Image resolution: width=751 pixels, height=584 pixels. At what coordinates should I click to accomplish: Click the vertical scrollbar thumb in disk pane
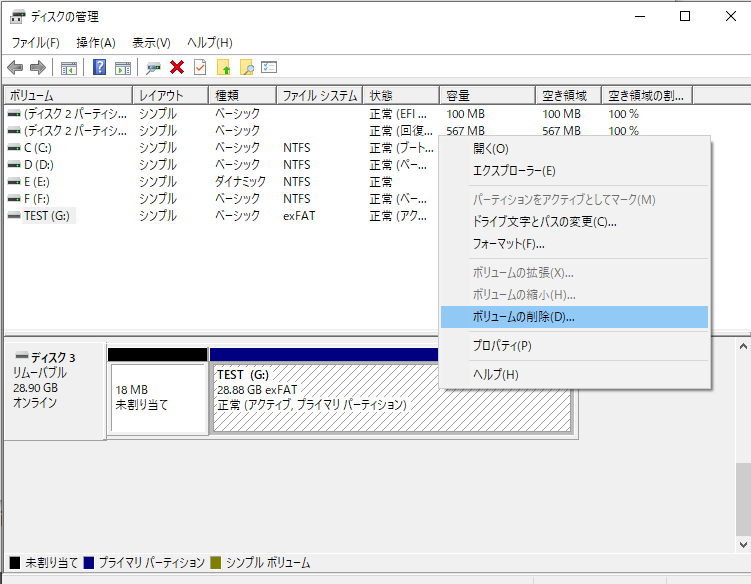coord(743,499)
